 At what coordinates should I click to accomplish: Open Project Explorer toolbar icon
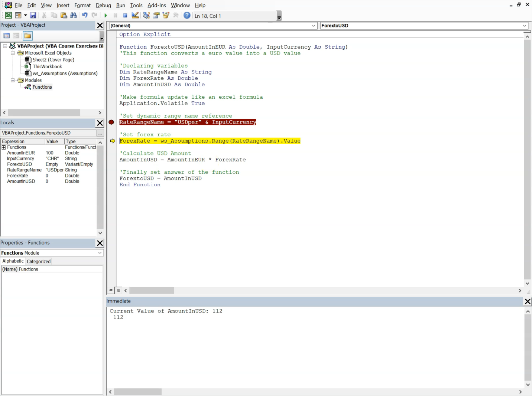pos(146,15)
